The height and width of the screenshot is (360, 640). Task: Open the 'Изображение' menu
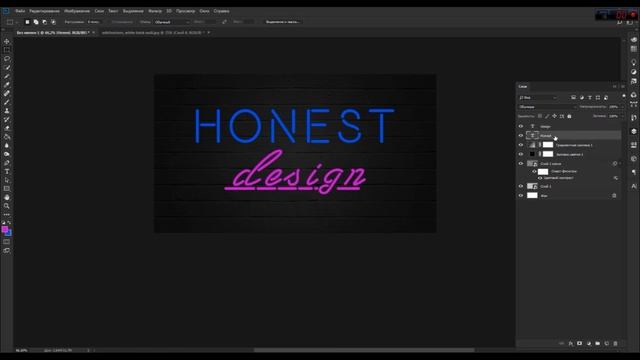click(x=77, y=11)
